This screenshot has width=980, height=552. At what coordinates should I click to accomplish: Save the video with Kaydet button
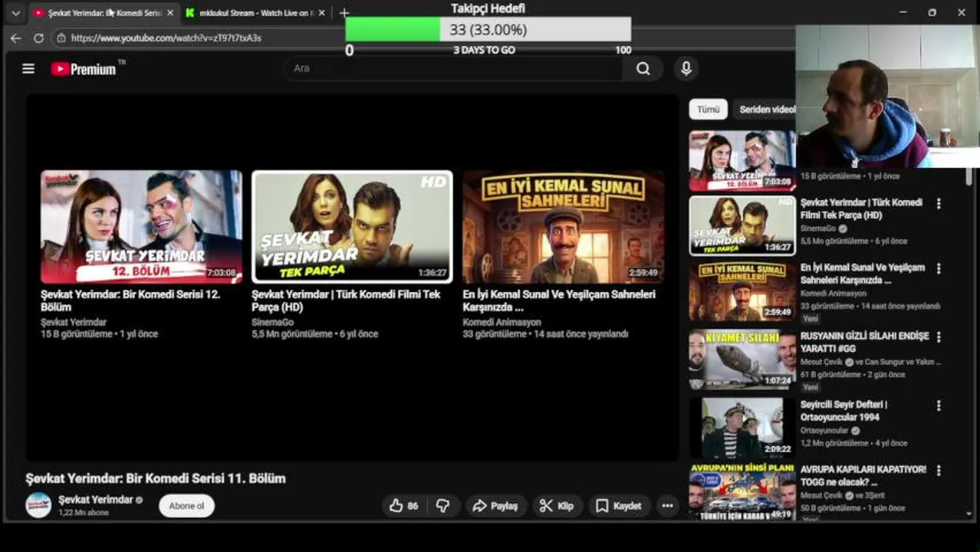tap(619, 506)
